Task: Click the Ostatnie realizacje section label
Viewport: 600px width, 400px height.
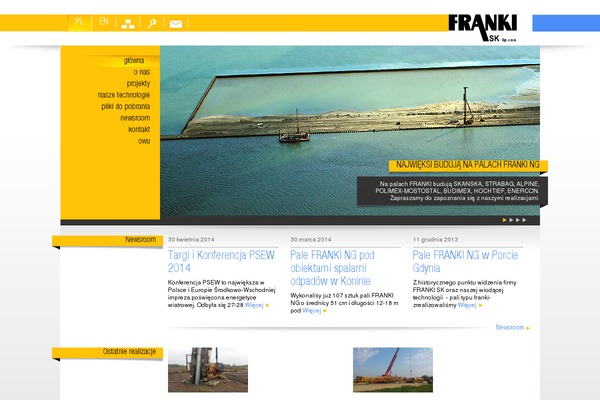Action: pyautogui.click(x=108, y=353)
